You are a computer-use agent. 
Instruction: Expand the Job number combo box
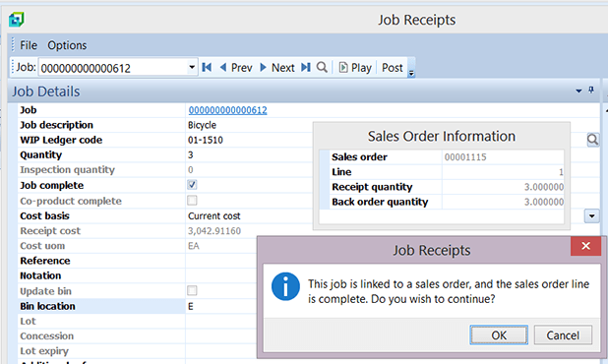[192, 68]
